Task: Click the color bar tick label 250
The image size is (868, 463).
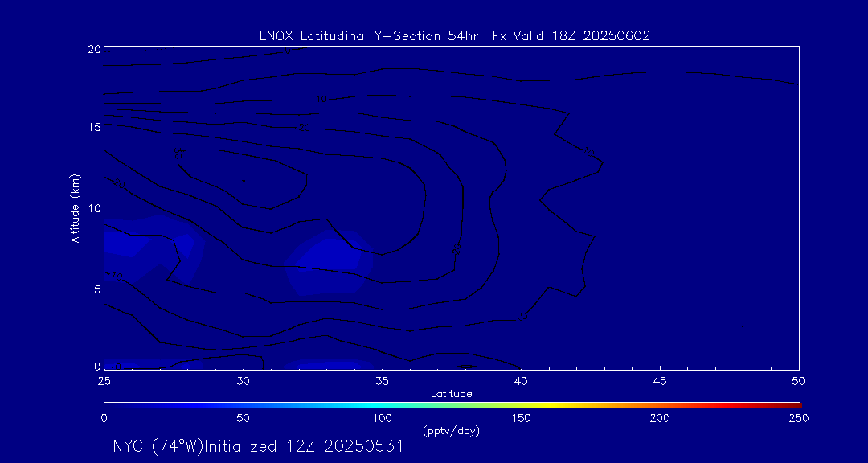Action: pos(798,418)
